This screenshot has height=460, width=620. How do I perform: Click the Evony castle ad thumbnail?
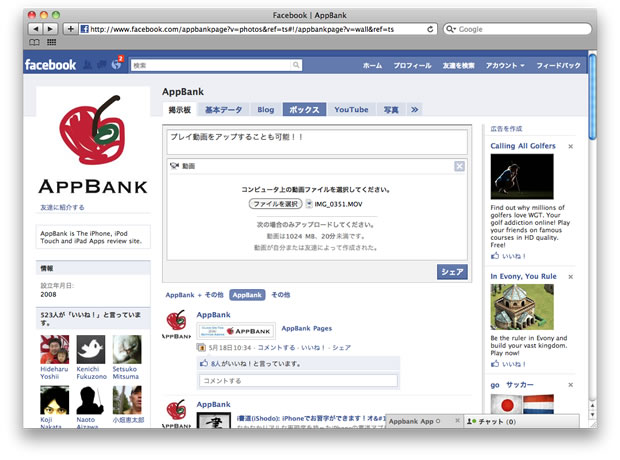pyautogui.click(x=522, y=307)
